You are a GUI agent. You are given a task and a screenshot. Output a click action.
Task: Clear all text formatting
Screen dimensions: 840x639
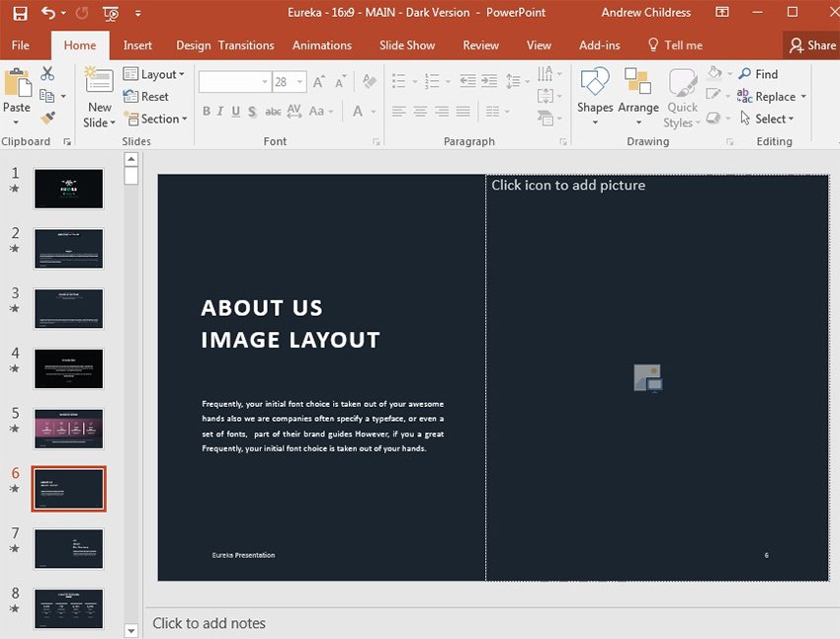point(369,81)
